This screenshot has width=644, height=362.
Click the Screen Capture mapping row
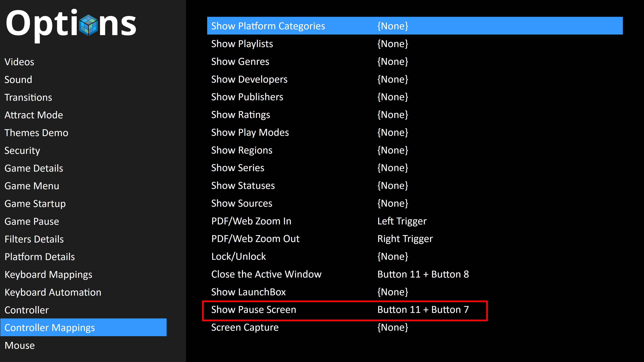click(x=415, y=327)
